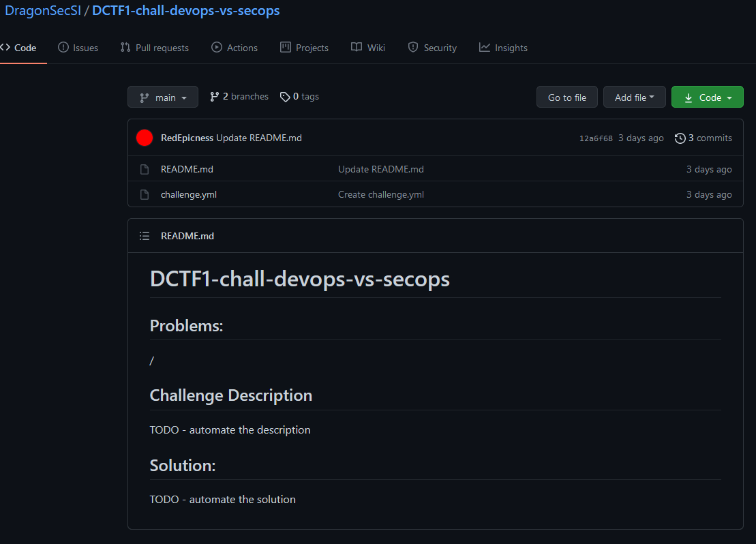Switch to the Issues tab
756x544 pixels.
click(78, 48)
